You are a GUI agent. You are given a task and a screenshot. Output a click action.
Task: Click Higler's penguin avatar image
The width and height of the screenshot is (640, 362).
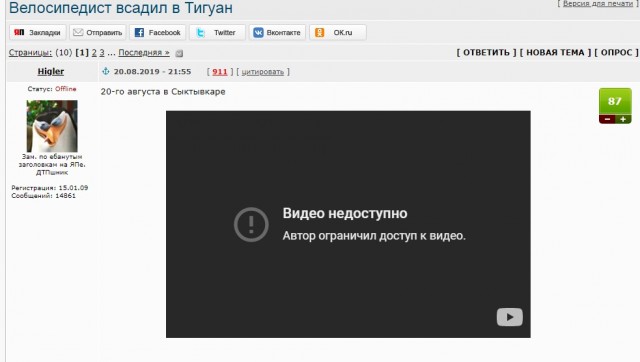click(x=52, y=126)
